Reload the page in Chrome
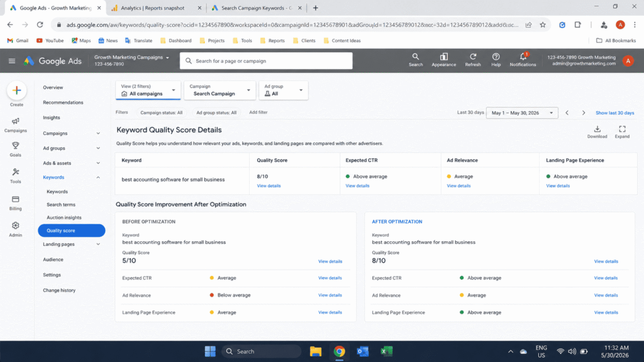 coord(40,25)
